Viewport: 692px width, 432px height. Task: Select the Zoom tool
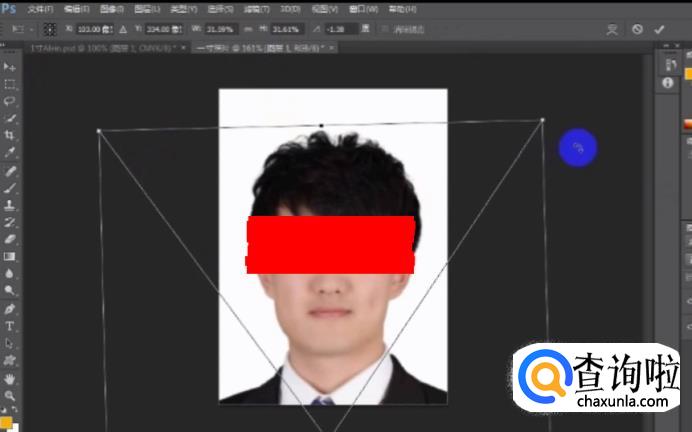point(10,396)
